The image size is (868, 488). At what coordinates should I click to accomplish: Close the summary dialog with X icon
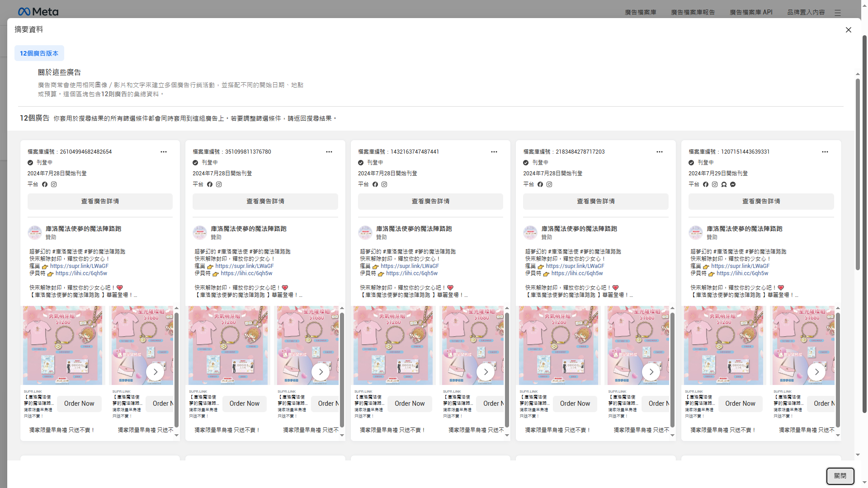(x=848, y=30)
